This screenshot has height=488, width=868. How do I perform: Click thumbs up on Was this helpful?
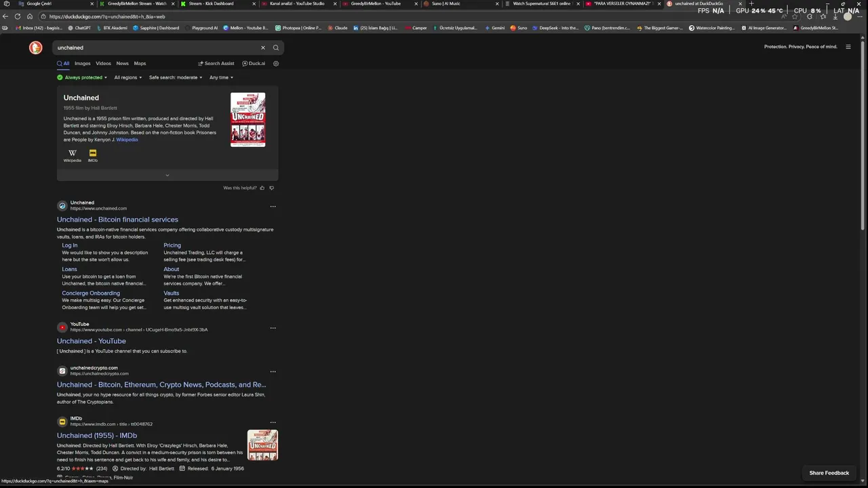point(262,188)
